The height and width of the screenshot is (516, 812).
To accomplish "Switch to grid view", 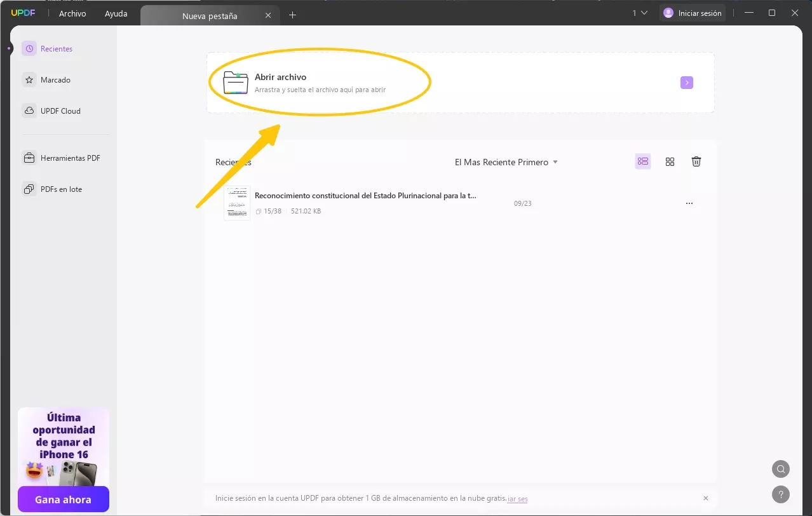I will [670, 161].
